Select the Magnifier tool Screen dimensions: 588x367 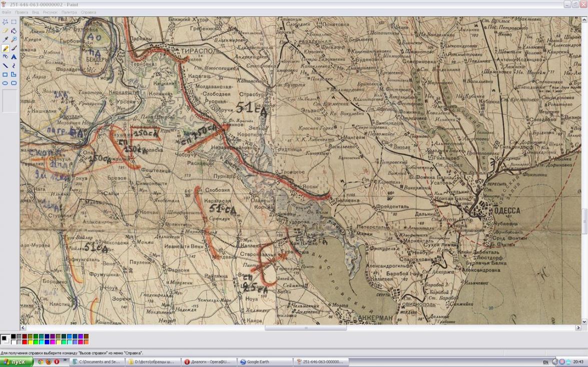click(x=14, y=39)
